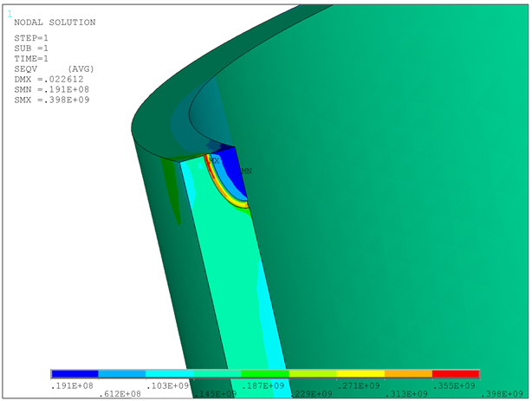Click the STEP=1 label
532x401 pixels.
[31, 37]
